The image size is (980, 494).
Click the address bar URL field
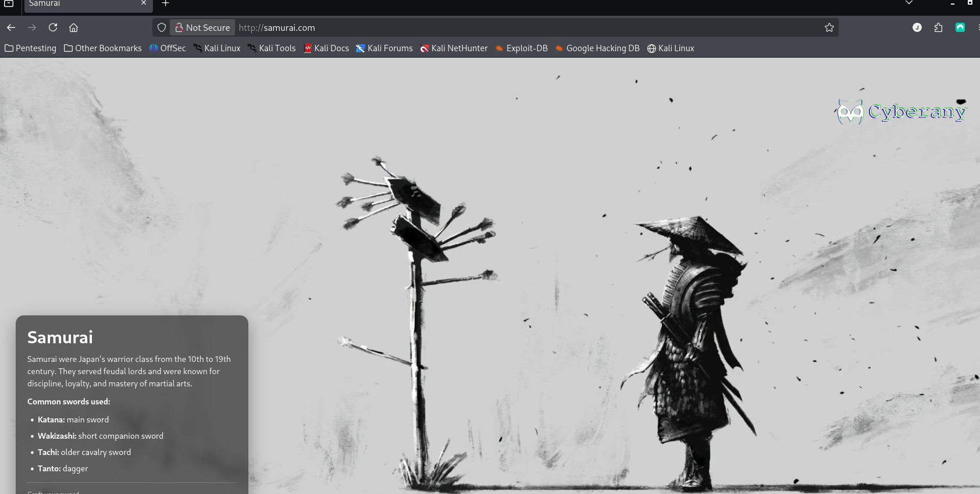coord(523,27)
